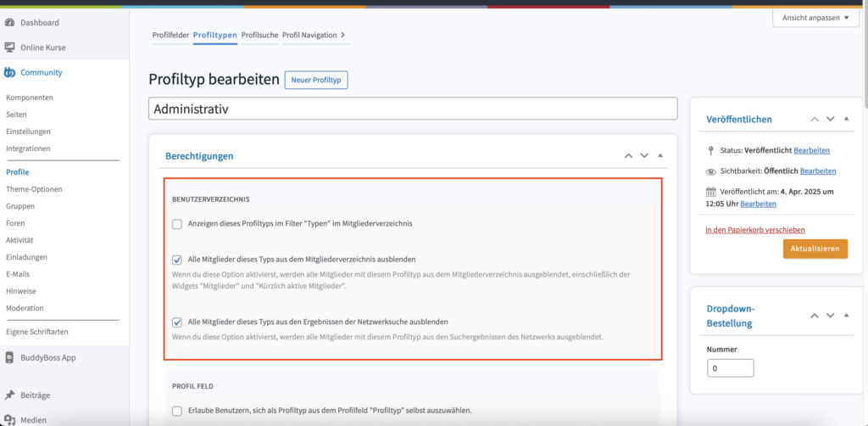Click the BuddyBoss Community logo icon
The image size is (868, 426).
pos(10,72)
